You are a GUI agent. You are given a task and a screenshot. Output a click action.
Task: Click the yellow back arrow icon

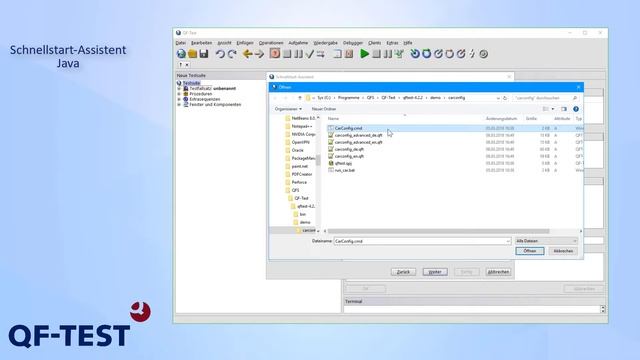click(x=247, y=53)
